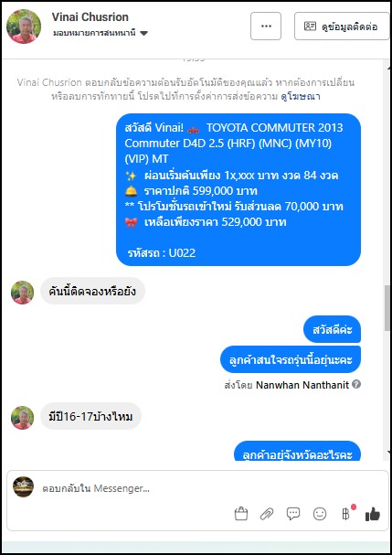This screenshot has width=392, height=555.
Task: Click the page avatar in reply box
Action: [x=24, y=486]
